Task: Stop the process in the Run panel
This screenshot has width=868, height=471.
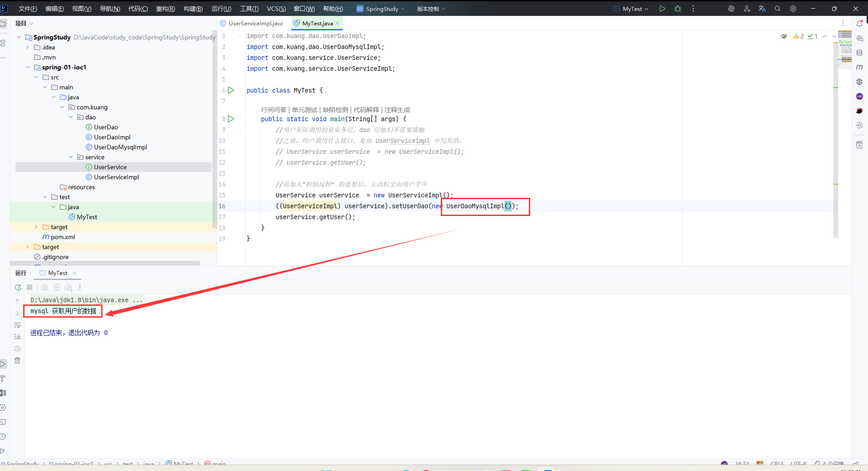Action: tap(30, 287)
